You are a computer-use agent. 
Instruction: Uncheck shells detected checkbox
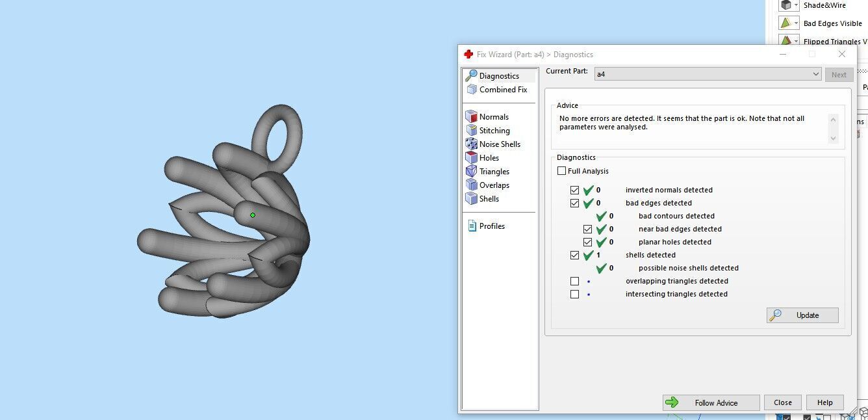click(x=574, y=255)
